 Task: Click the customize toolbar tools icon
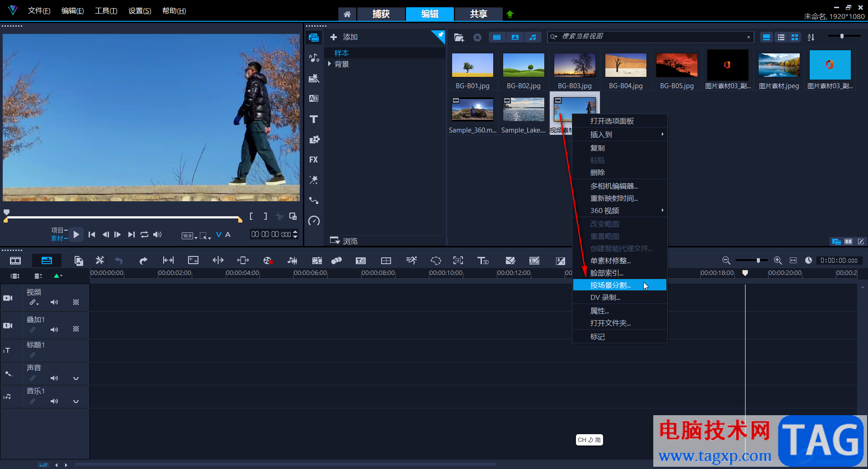pos(100,260)
